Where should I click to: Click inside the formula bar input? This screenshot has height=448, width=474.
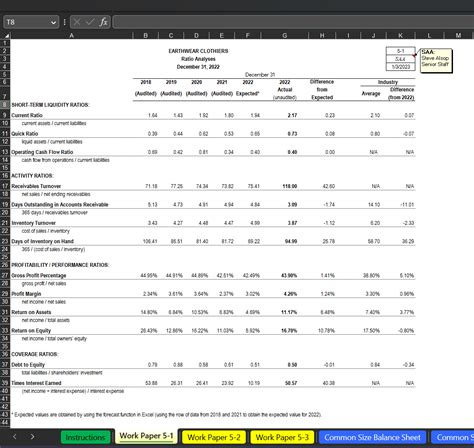click(x=293, y=22)
